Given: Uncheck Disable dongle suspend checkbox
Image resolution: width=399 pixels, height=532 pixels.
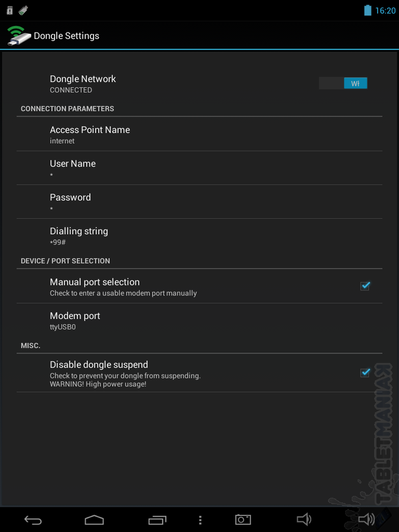Looking at the screenshot, I should (365, 372).
